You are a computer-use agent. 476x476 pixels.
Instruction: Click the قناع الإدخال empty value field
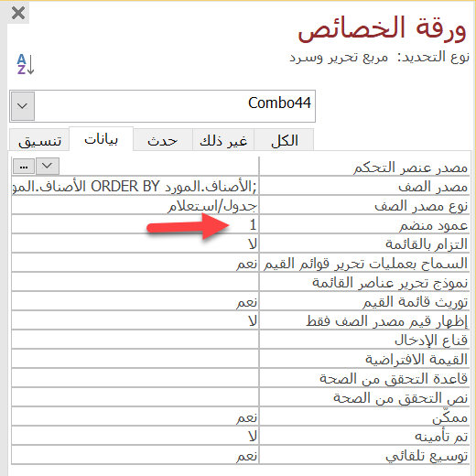click(x=135, y=341)
